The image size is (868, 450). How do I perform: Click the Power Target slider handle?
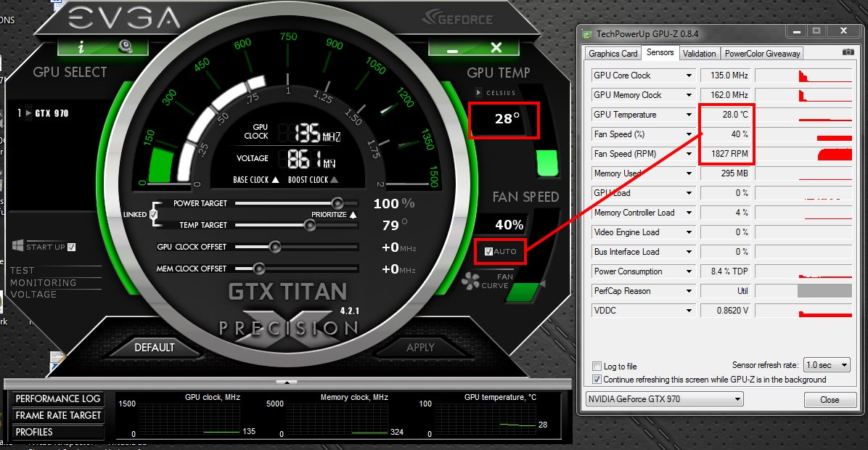tap(337, 203)
